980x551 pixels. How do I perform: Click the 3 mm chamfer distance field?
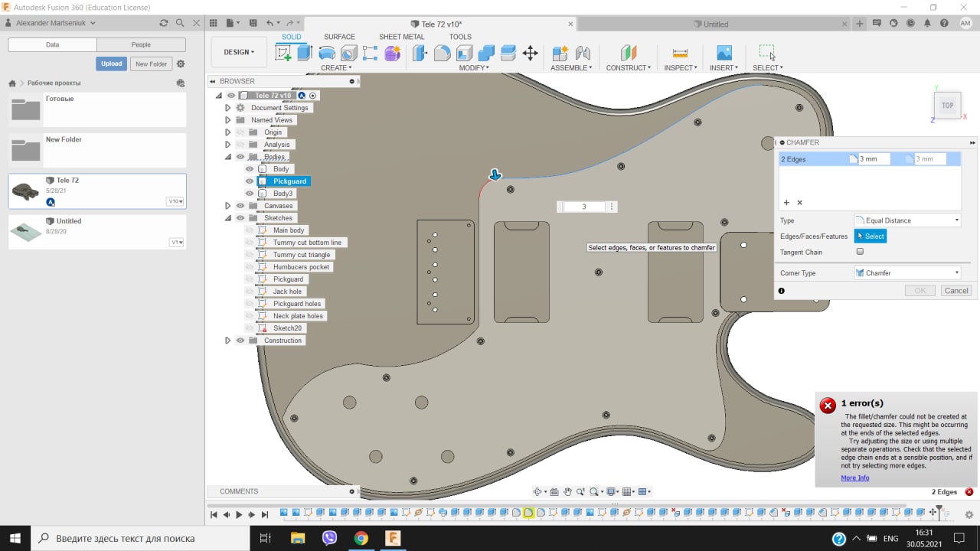point(873,159)
